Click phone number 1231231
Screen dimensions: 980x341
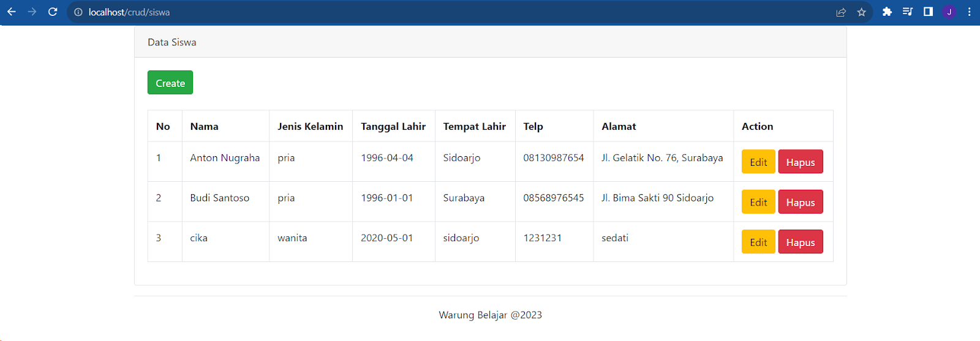[543, 238]
